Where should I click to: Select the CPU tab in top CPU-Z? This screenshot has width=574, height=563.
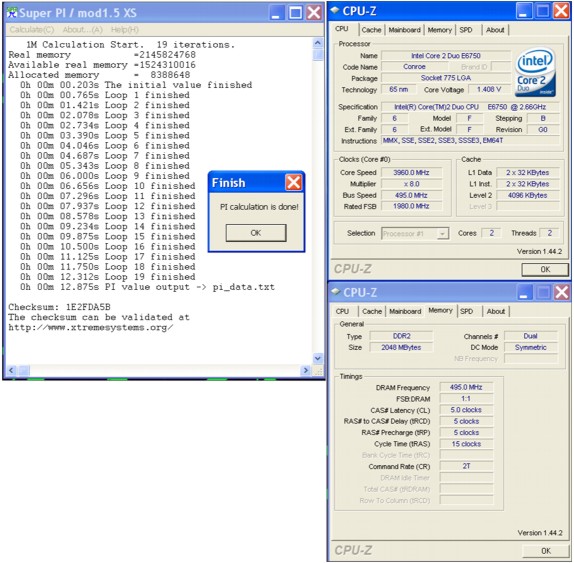(342, 29)
